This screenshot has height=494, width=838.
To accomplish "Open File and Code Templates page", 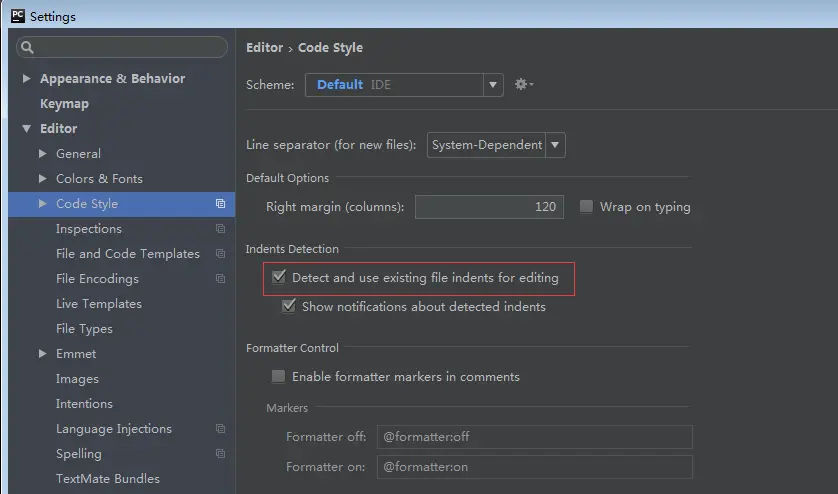I will pos(128,253).
